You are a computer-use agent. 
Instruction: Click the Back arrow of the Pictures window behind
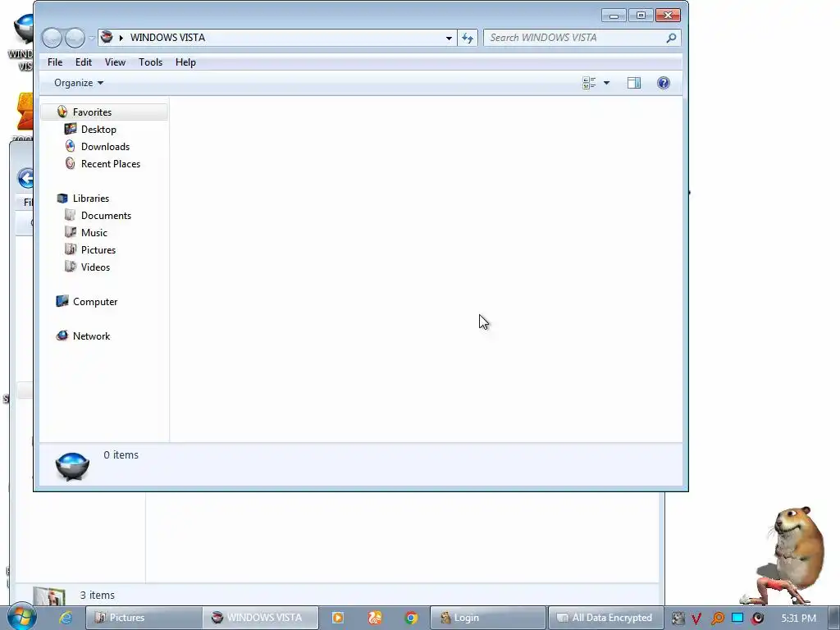pyautogui.click(x=25, y=178)
